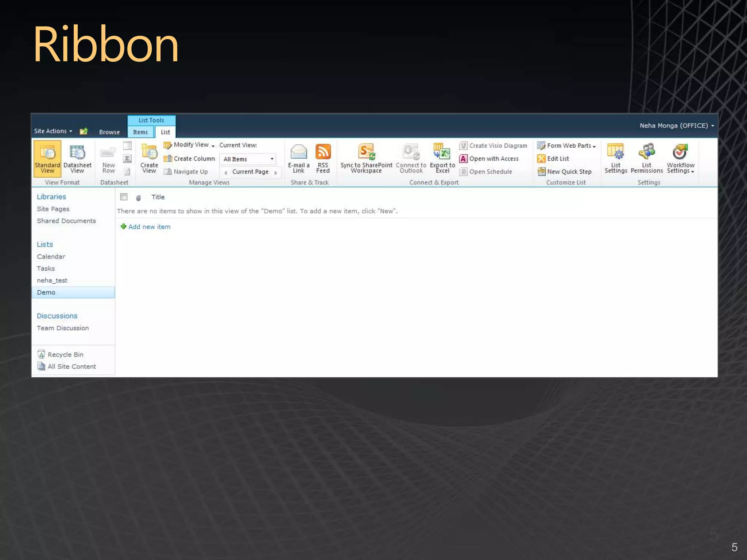Open the Calendar list
Screen dimensions: 747x560
point(51,257)
